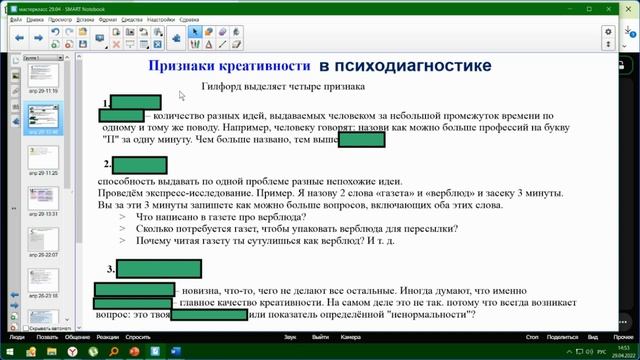640x360 pixels.
Task: Open the Формат menu
Action: coord(108,20)
